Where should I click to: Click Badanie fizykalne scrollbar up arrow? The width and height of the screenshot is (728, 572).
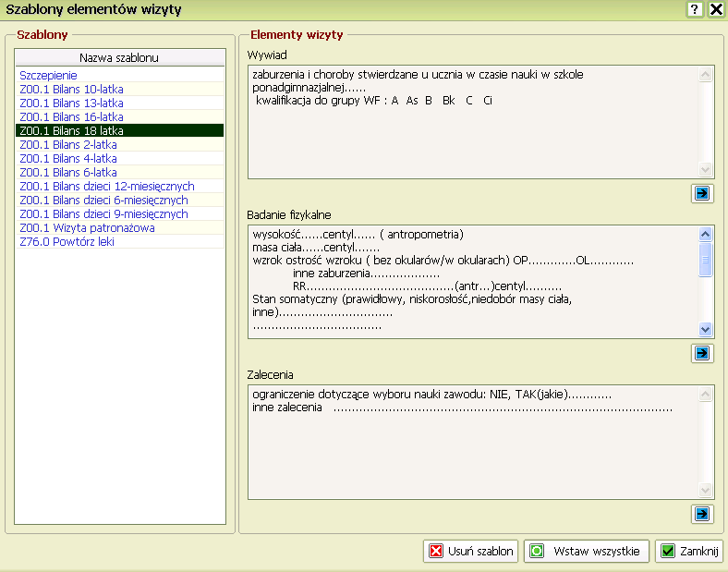tap(705, 234)
